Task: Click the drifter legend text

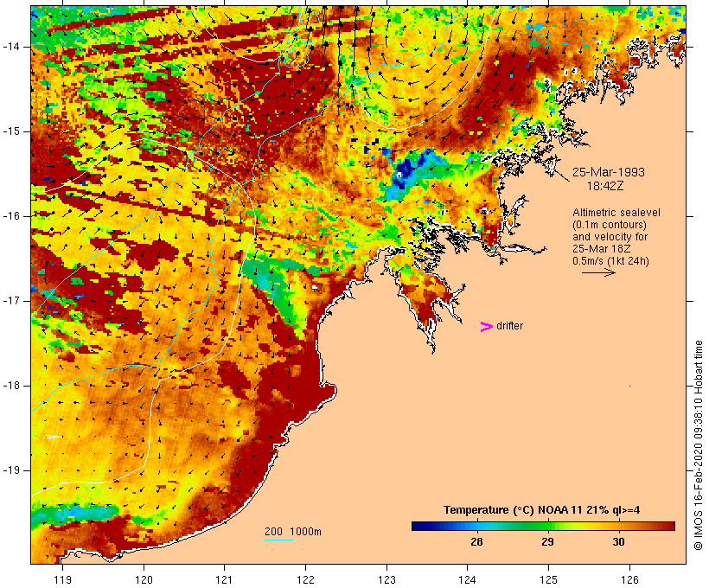Action: [x=509, y=326]
